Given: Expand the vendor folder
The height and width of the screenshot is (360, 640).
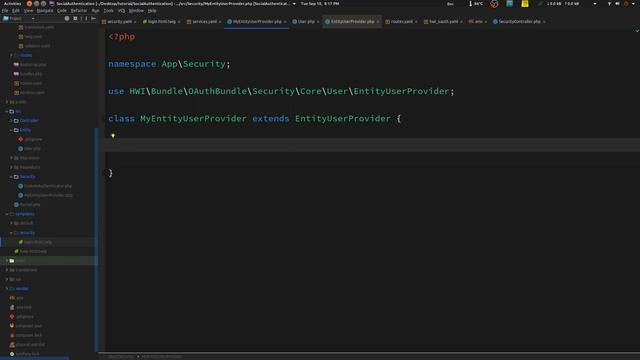Looking at the screenshot, I should (7, 289).
